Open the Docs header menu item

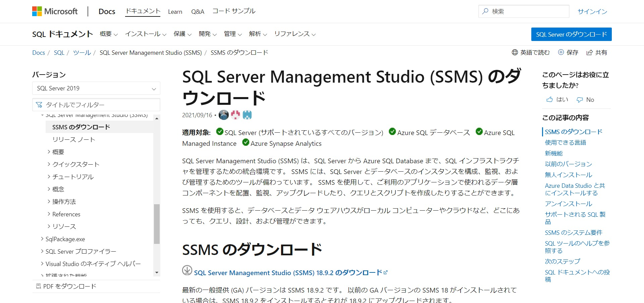coord(107,11)
